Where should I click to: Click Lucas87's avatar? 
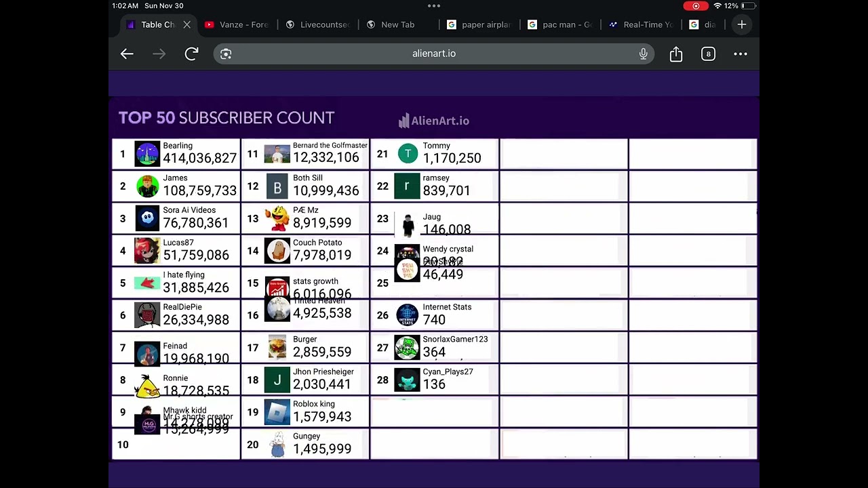147,251
